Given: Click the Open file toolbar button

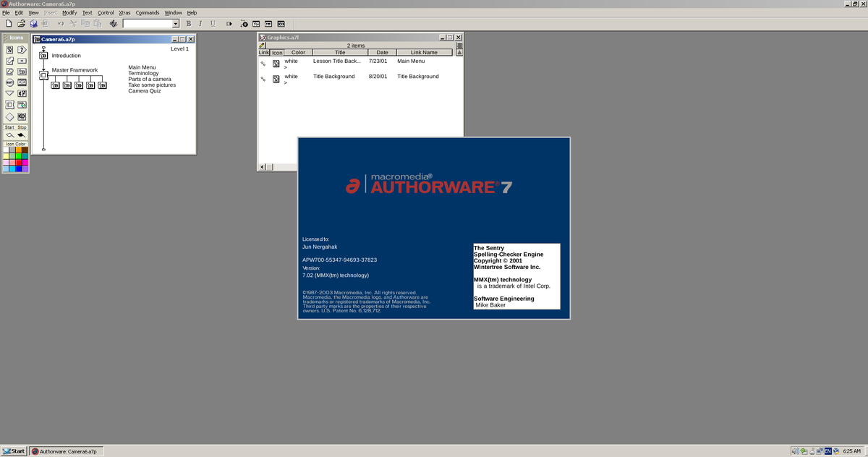Looking at the screenshot, I should coord(21,23).
